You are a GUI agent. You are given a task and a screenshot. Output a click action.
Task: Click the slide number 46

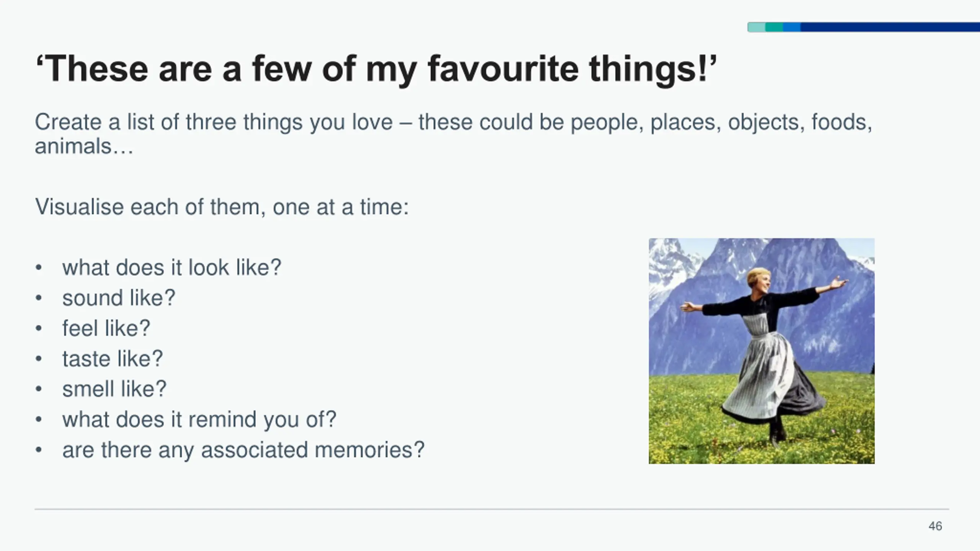coord(935,526)
